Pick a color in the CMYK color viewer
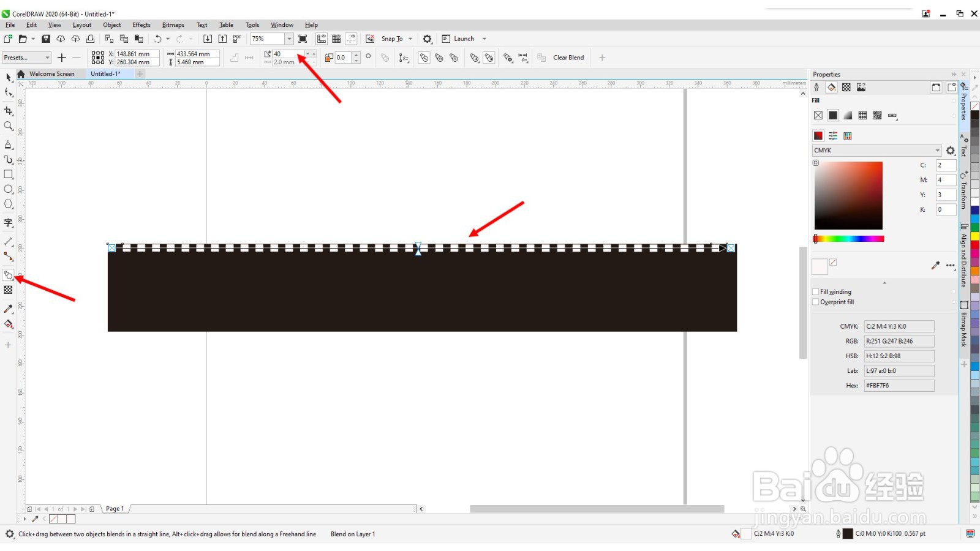The image size is (980, 551). tap(848, 196)
